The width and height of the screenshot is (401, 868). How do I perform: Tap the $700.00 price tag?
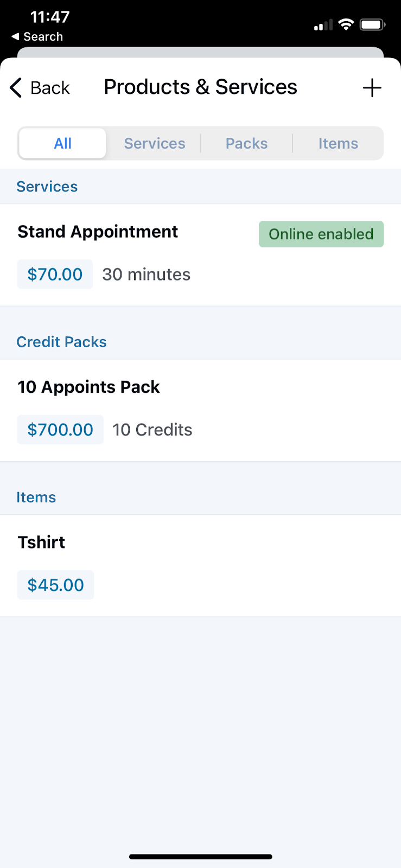click(x=60, y=430)
